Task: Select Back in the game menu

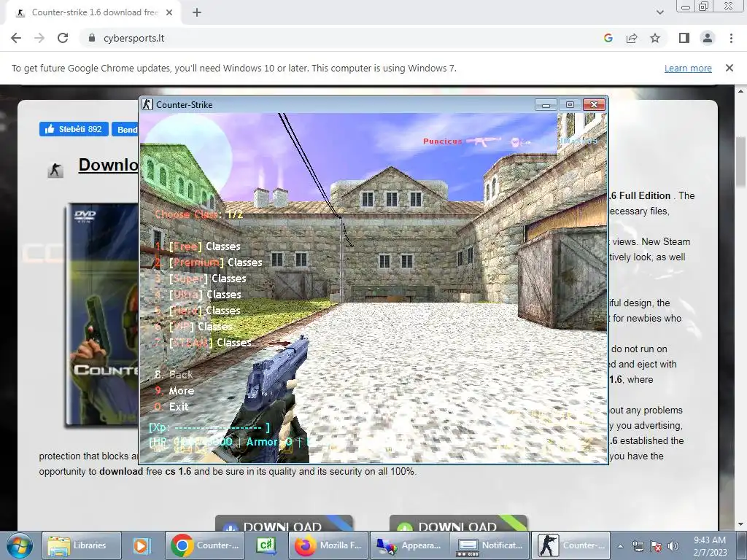Action: point(174,375)
